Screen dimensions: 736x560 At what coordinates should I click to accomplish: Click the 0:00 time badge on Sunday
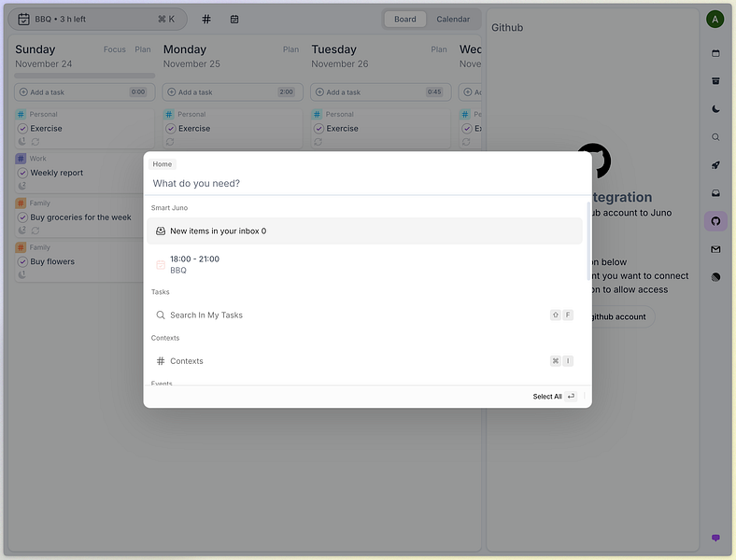click(138, 91)
